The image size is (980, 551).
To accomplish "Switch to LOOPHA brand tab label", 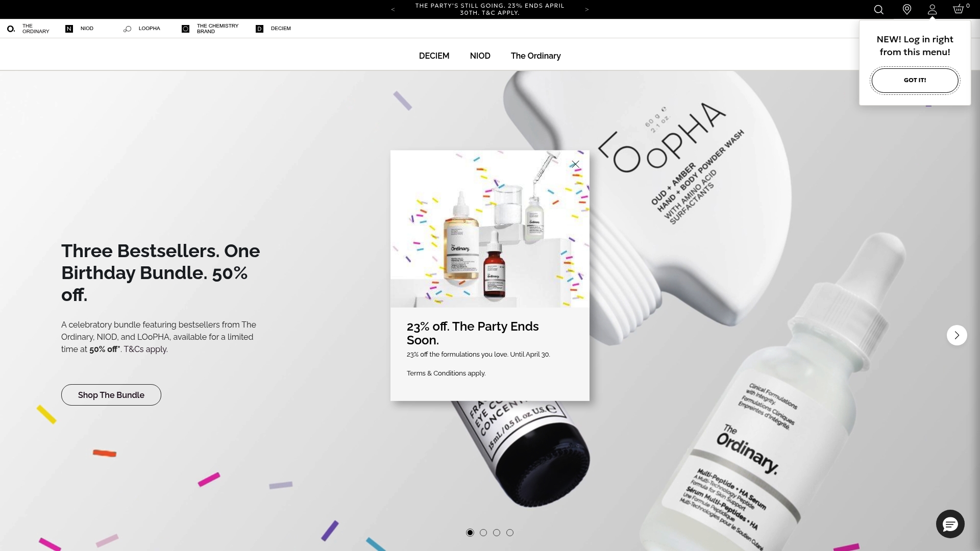I will coord(149,29).
